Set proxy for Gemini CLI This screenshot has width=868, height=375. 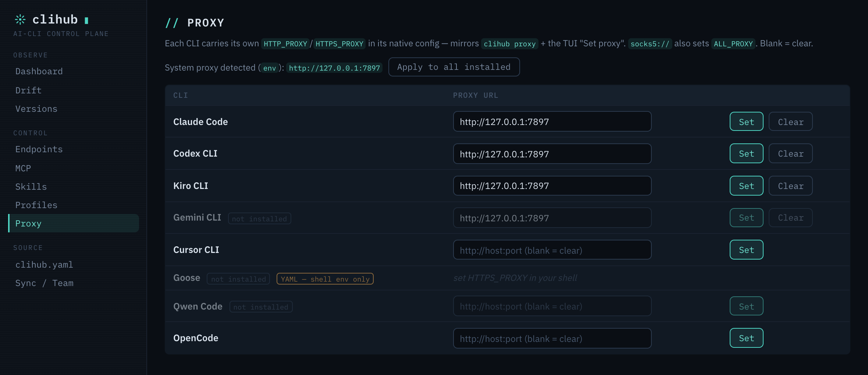tap(746, 218)
